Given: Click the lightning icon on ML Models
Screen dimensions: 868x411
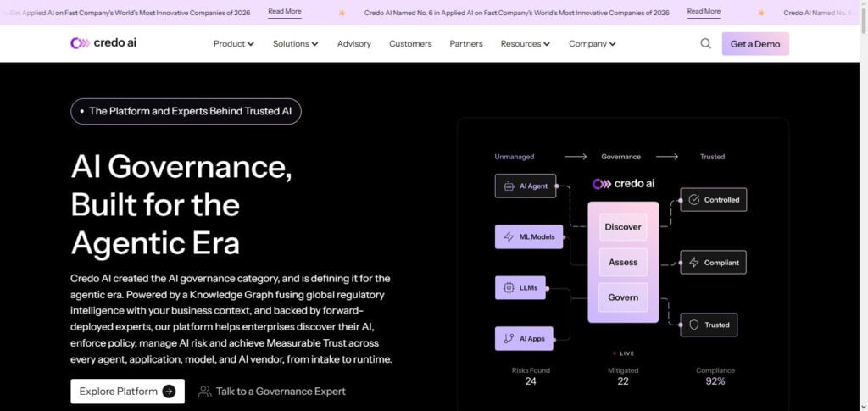Looking at the screenshot, I should [x=509, y=236].
